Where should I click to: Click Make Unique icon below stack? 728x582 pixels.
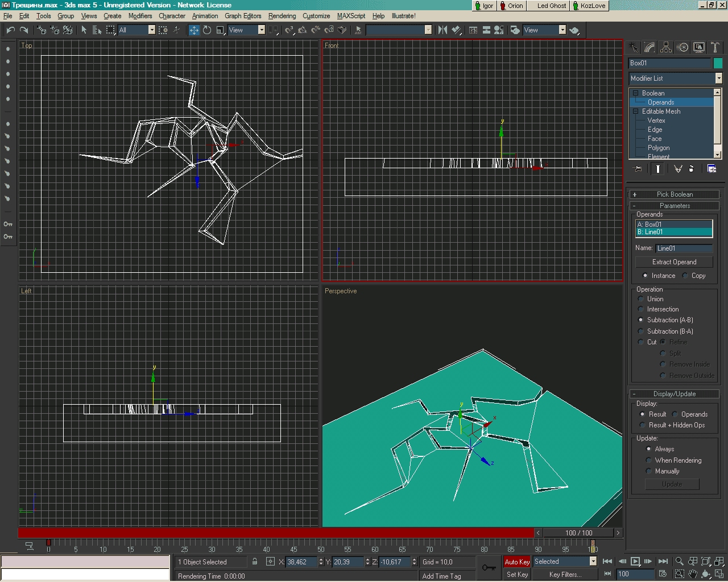pos(678,168)
